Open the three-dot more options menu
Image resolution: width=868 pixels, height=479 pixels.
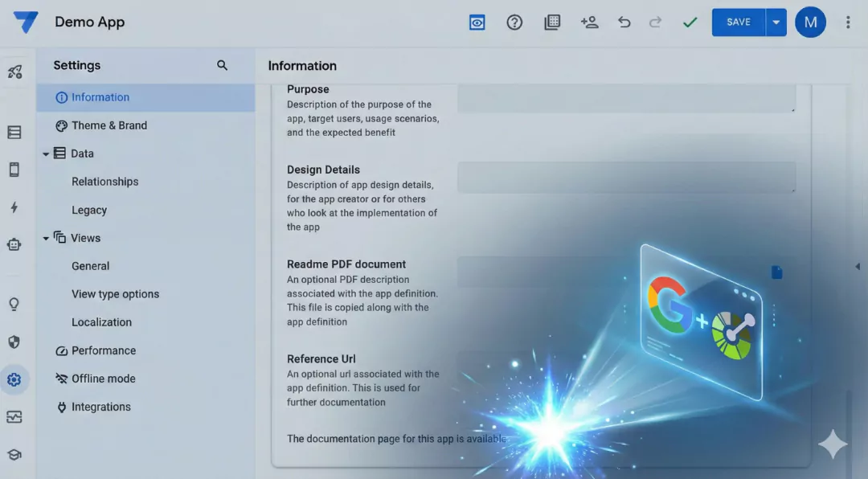(x=847, y=23)
